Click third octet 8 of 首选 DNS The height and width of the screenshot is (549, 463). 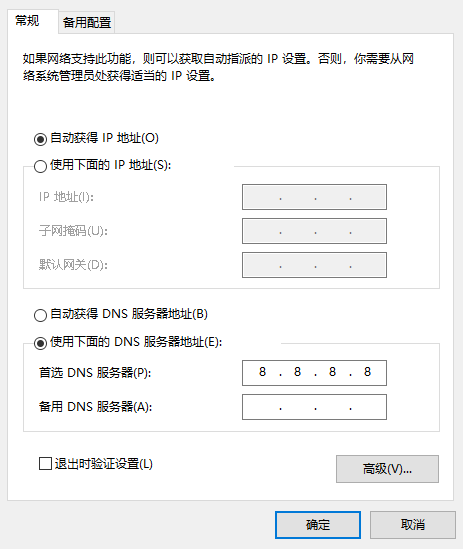pos(332,372)
